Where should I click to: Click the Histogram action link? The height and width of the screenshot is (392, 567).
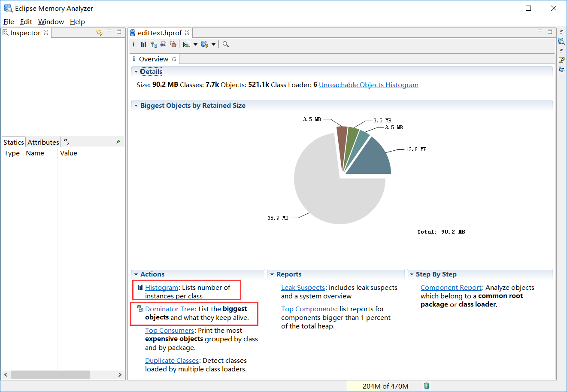click(161, 287)
